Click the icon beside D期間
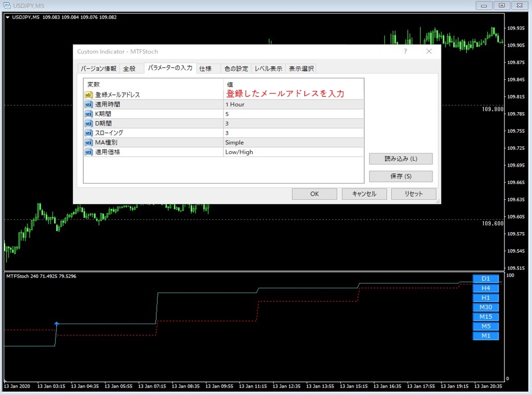Image resolution: width=532 pixels, height=395 pixels. point(88,123)
